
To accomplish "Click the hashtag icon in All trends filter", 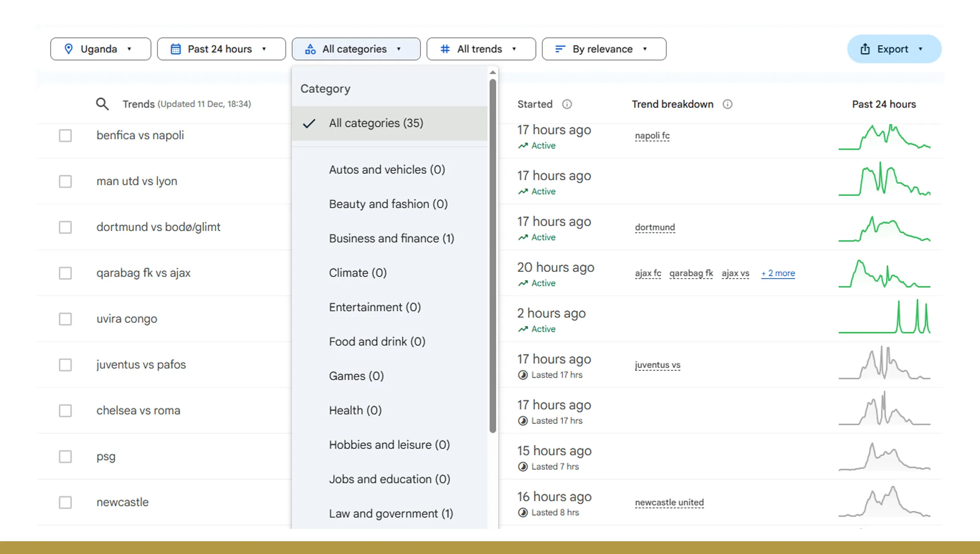I will [444, 49].
